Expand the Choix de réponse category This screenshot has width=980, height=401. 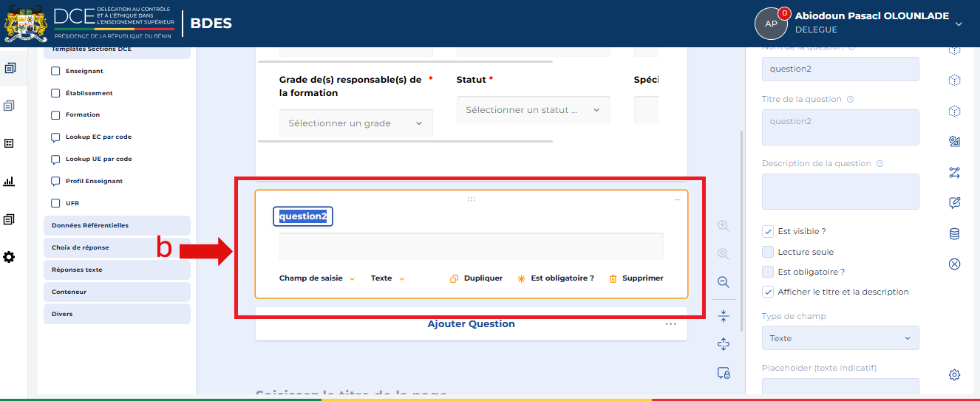point(117,247)
